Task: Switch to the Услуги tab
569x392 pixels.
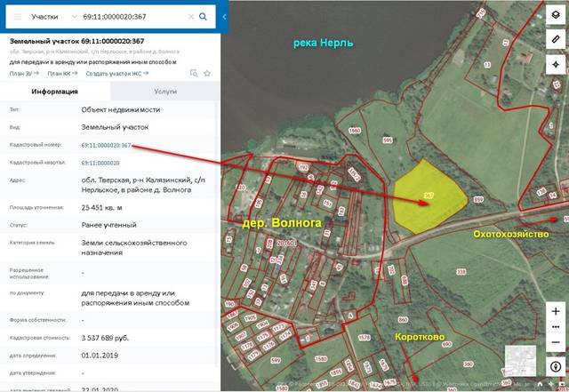Action: (x=164, y=92)
